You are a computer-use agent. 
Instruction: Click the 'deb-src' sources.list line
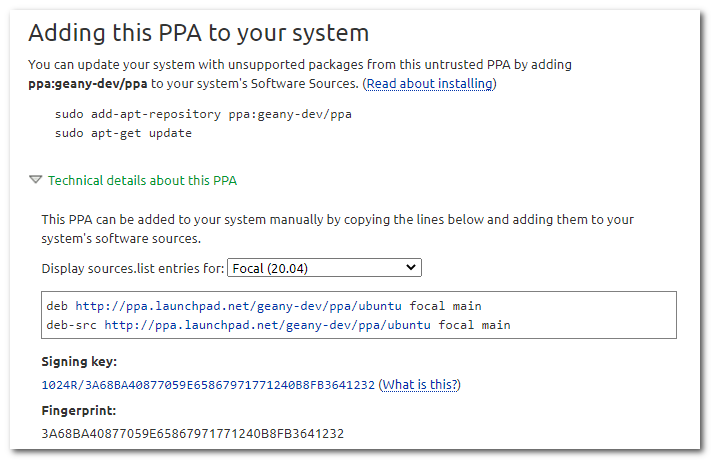[278, 325]
